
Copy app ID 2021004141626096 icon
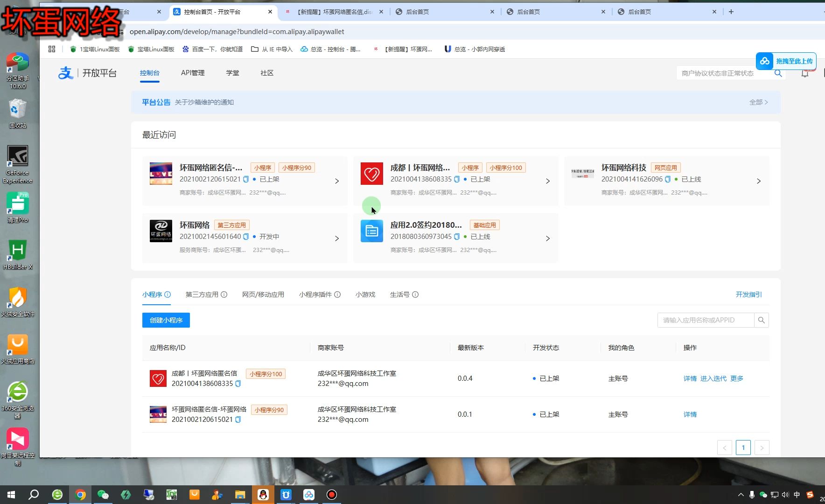pos(668,179)
